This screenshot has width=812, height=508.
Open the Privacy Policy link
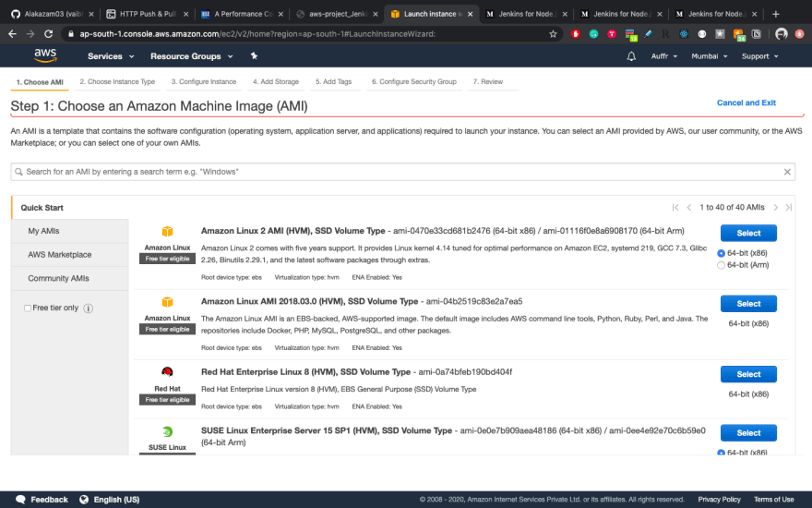click(x=719, y=500)
